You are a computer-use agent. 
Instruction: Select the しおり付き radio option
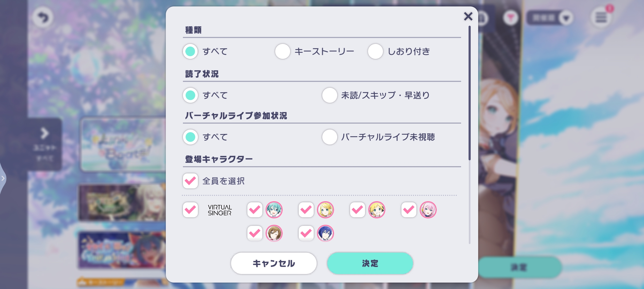(x=375, y=51)
